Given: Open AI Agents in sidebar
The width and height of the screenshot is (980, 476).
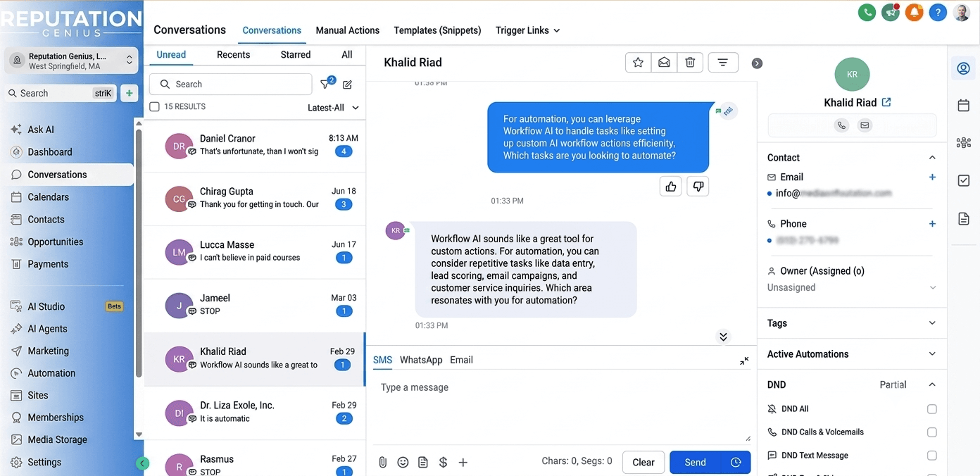Looking at the screenshot, I should [47, 329].
